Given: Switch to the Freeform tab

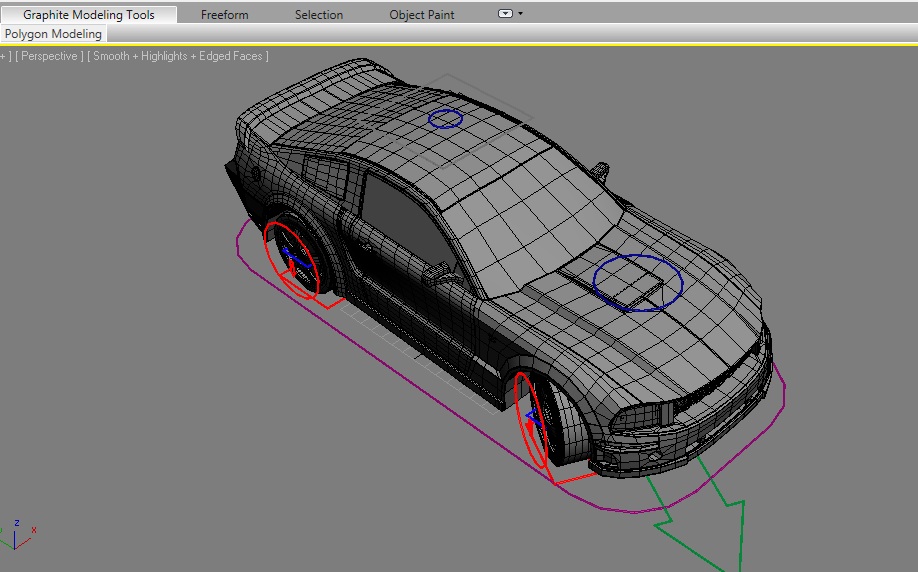Looking at the screenshot, I should 224,15.
